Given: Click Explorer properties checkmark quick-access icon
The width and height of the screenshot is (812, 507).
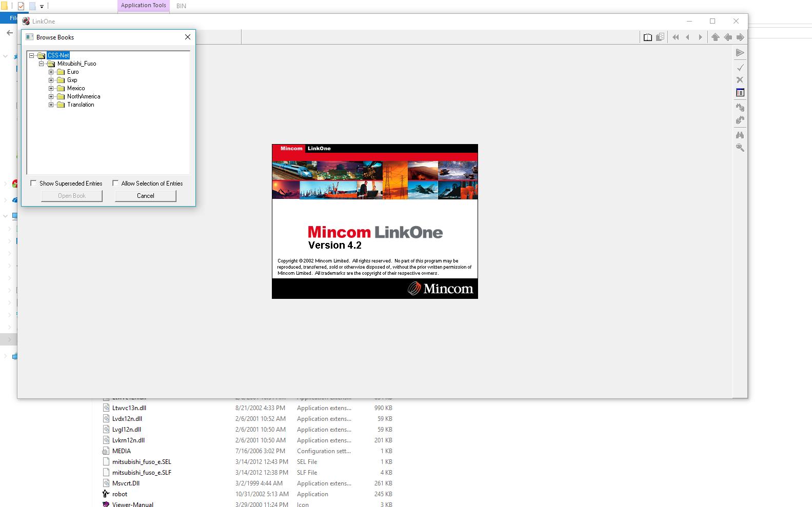Looking at the screenshot, I should [x=21, y=6].
